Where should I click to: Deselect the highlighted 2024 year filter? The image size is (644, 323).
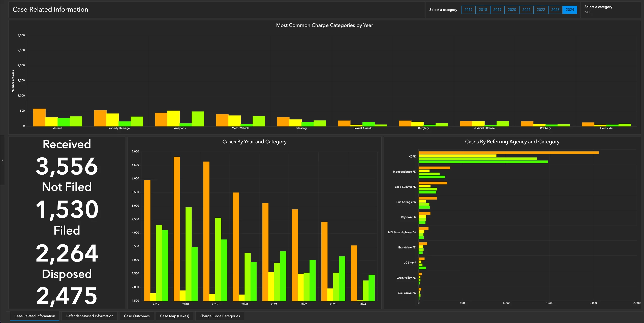tap(570, 10)
